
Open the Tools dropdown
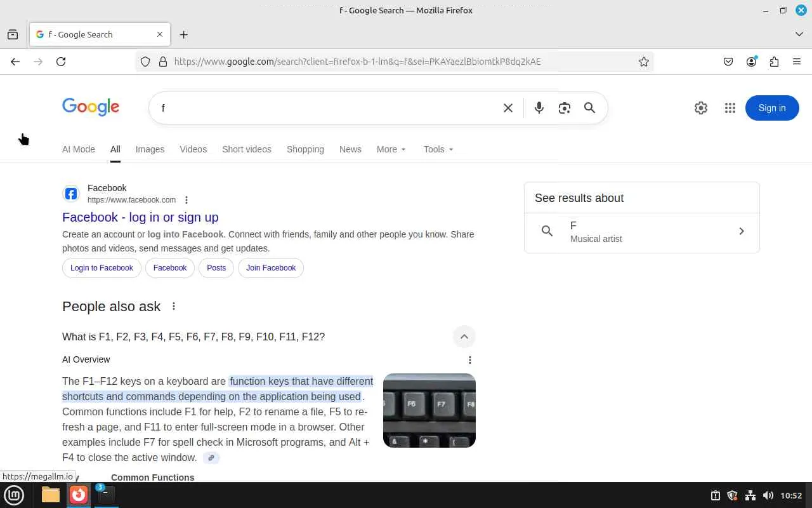coord(438,149)
